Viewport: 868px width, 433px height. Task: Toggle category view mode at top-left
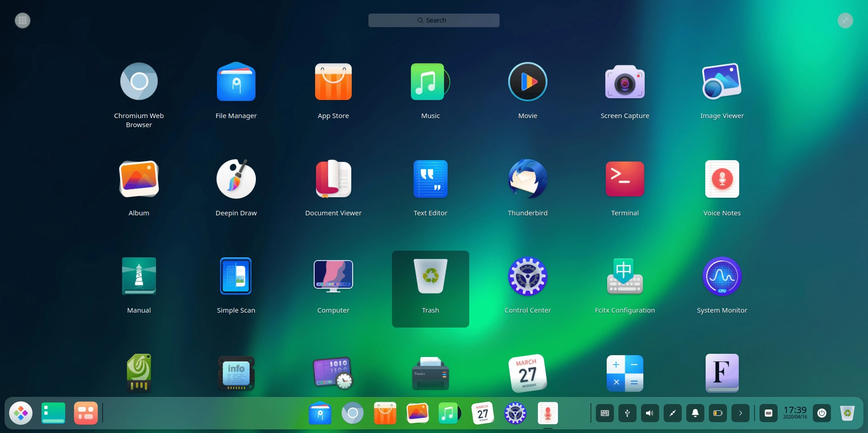tap(23, 20)
